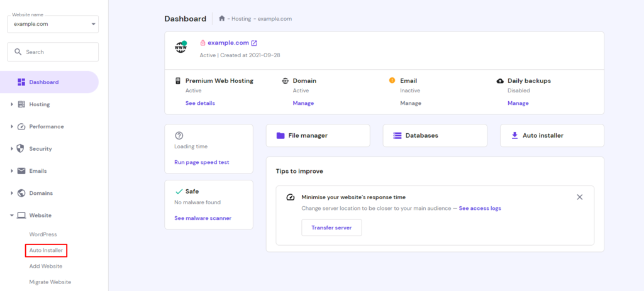The width and height of the screenshot is (644, 291).
Task: Dismiss the response time tip
Action: pyautogui.click(x=579, y=197)
